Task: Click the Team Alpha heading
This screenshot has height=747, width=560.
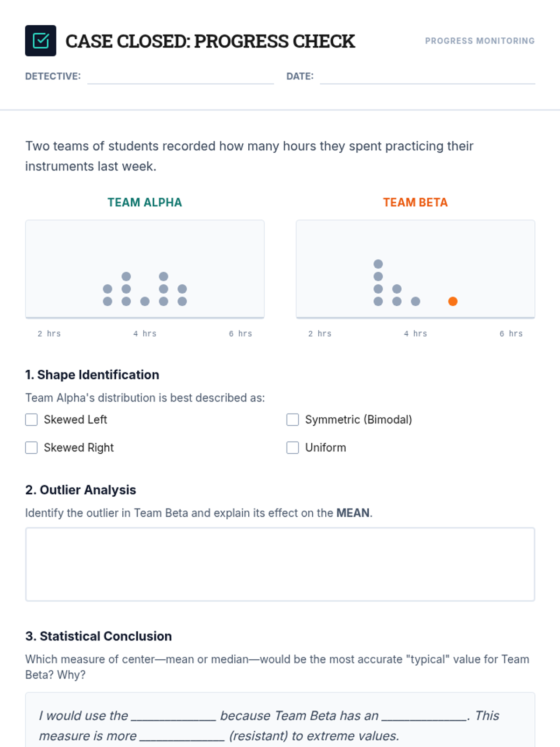Action: tap(145, 202)
